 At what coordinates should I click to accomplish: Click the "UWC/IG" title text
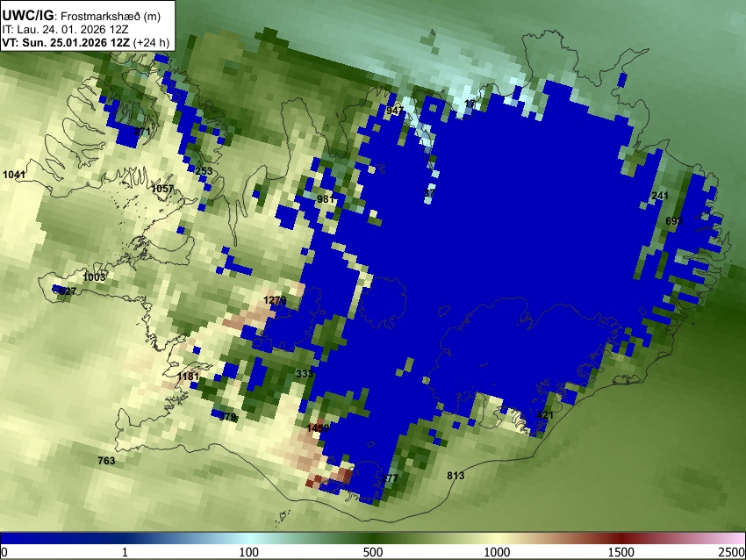(x=27, y=16)
